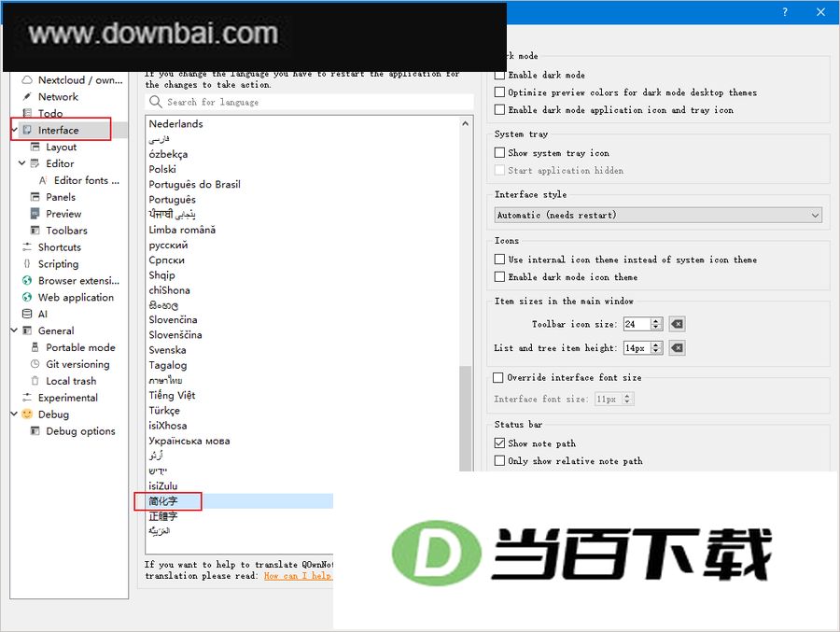Viewport: 840px width, 632px height.
Task: Click the Shortcuts page icon
Action: pos(27,246)
